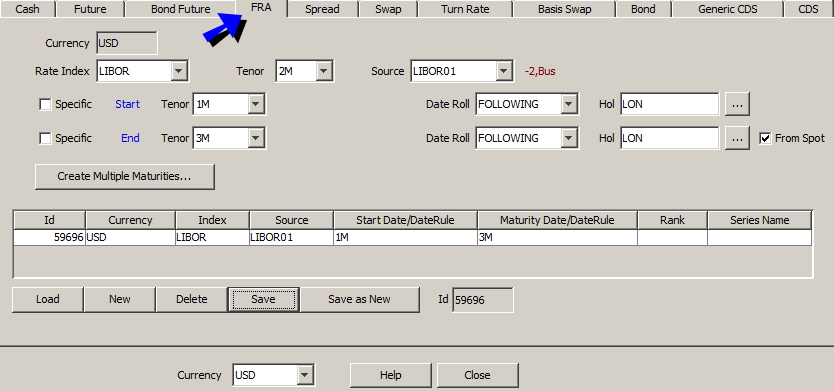Open the Generic CDS tab
This screenshot has width=834, height=391.
click(728, 9)
